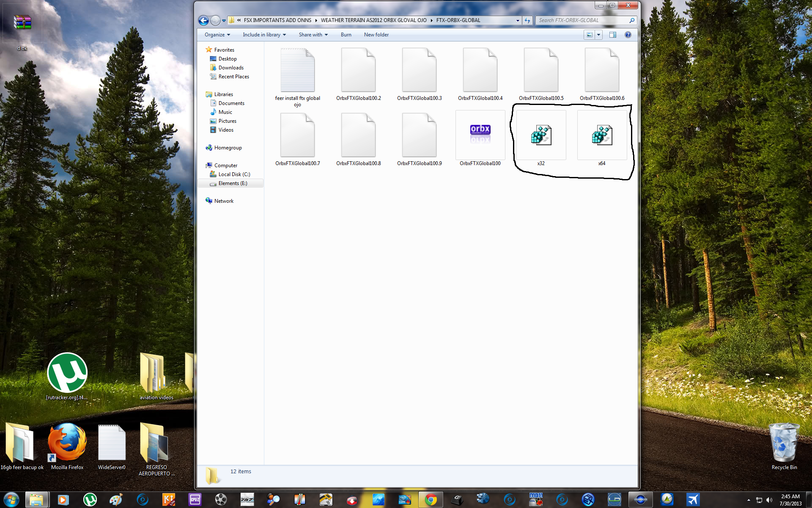812x508 pixels.
Task: Expand the Share with dropdown
Action: click(313, 35)
